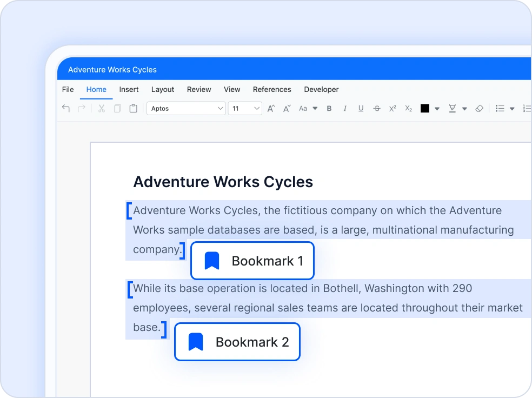
Task: Switch to the Layout tab
Action: tap(163, 89)
